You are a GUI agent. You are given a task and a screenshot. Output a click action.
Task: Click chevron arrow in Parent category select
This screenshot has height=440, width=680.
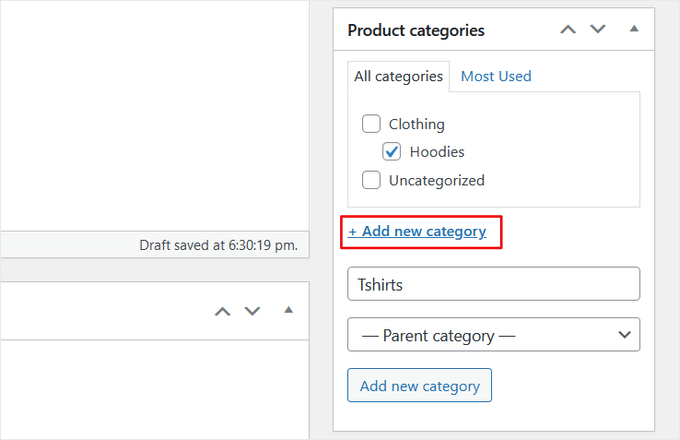pyautogui.click(x=624, y=335)
